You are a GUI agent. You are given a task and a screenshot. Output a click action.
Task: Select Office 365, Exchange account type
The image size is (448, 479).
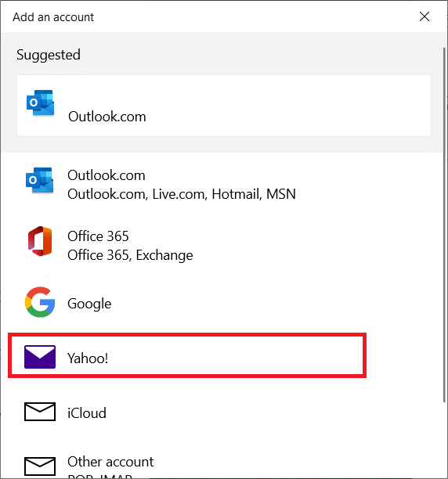click(x=222, y=245)
